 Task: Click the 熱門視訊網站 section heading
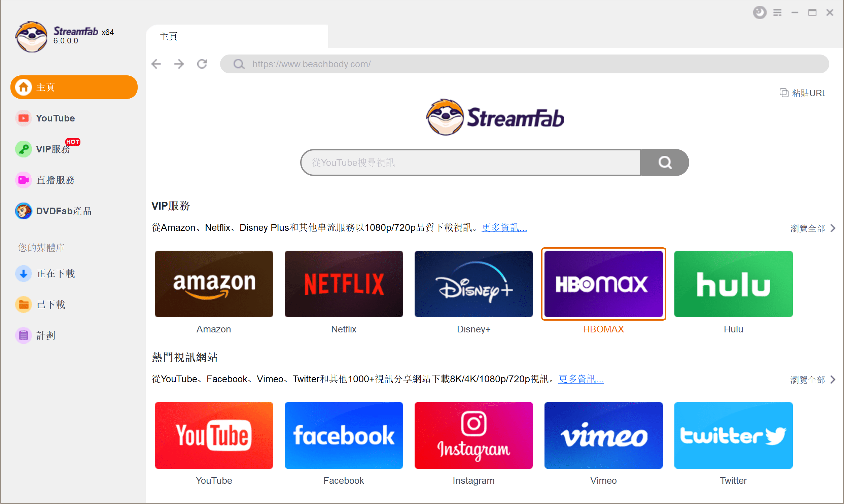[185, 357]
